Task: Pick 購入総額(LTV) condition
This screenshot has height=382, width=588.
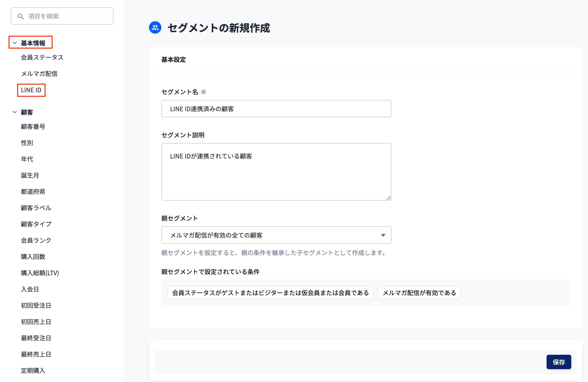Action: coord(40,273)
